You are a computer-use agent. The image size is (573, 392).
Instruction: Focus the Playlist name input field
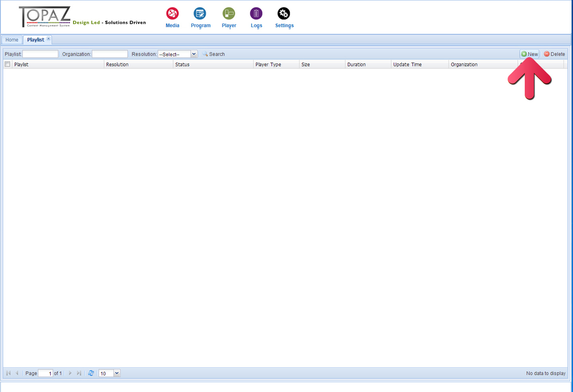click(x=40, y=54)
